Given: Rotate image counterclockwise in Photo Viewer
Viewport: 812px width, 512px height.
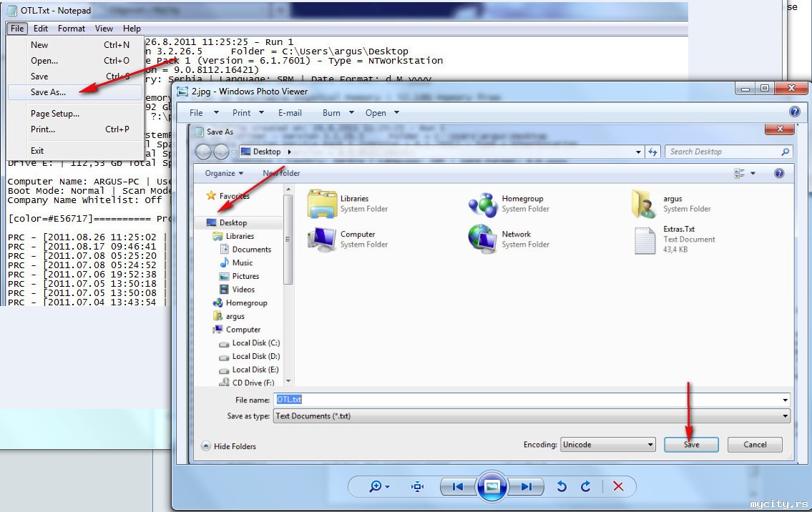Looking at the screenshot, I should click(562, 487).
